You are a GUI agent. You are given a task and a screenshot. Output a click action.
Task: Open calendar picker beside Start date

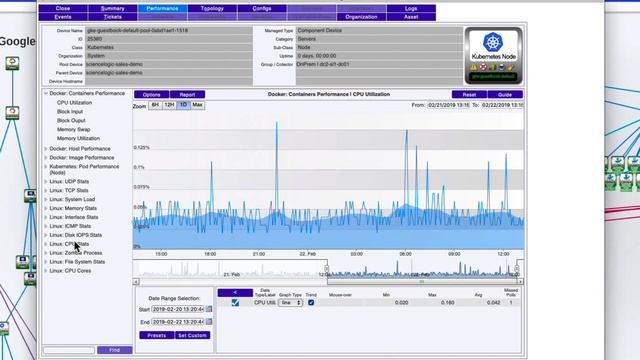pos(209,309)
